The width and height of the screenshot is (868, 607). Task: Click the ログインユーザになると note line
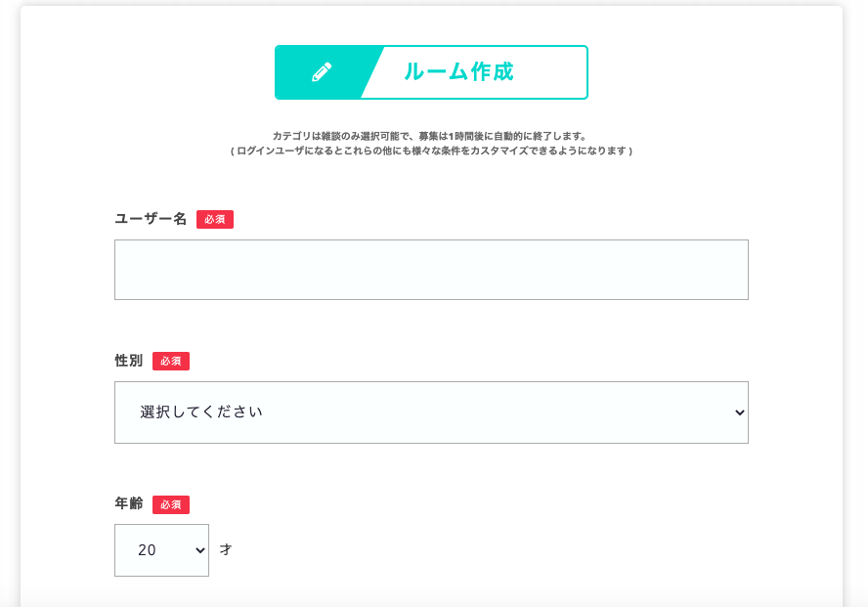tap(431, 152)
